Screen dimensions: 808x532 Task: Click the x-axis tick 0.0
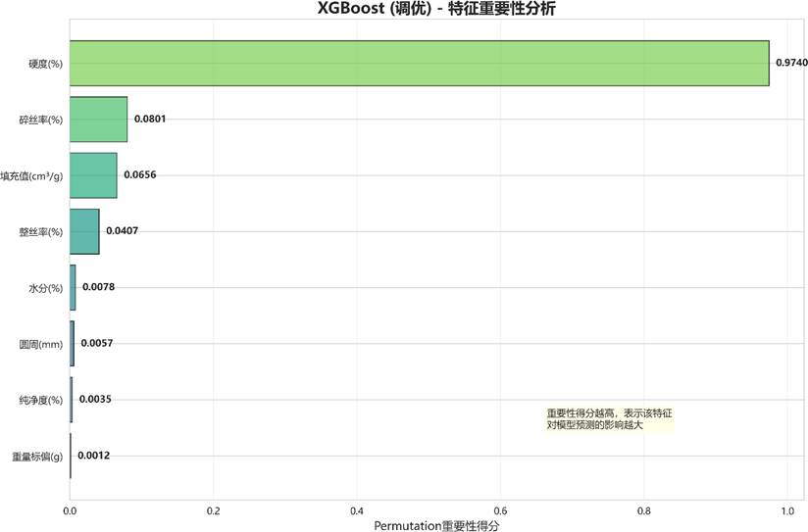tap(70, 511)
